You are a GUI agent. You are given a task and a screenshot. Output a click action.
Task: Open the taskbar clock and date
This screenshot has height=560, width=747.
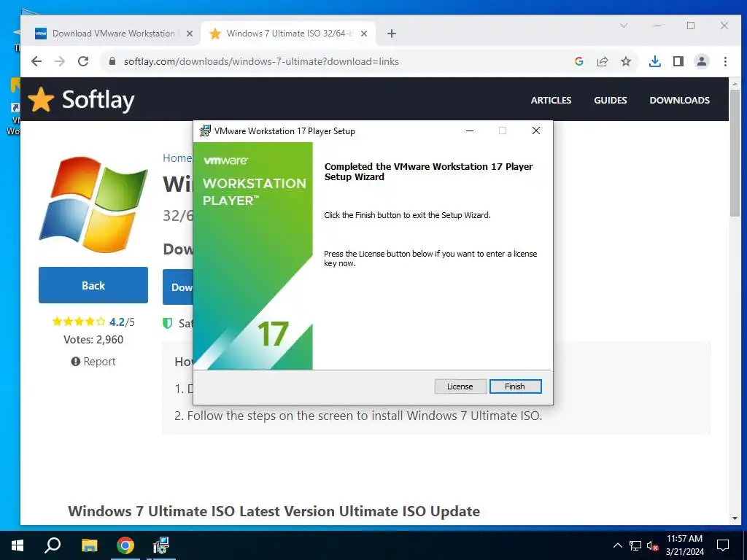pyautogui.click(x=684, y=545)
